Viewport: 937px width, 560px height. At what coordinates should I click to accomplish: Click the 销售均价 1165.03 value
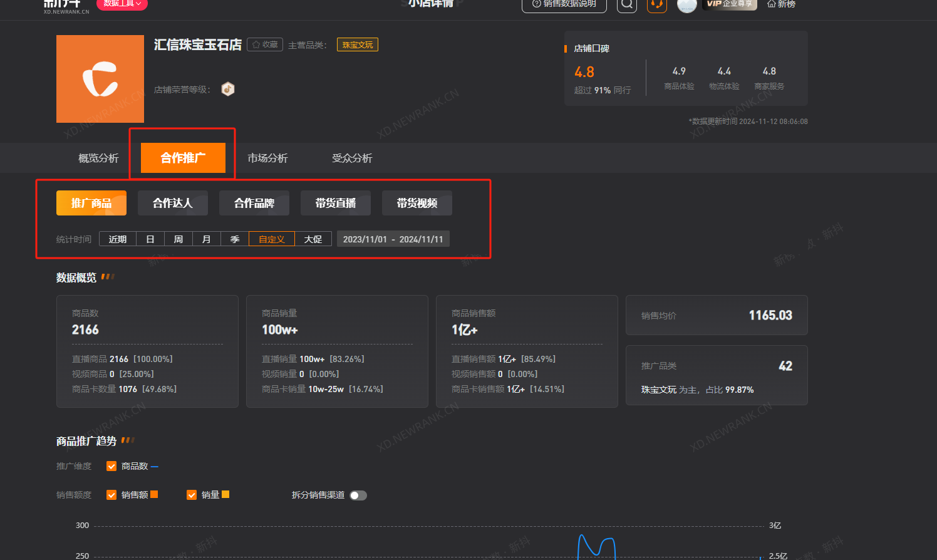click(770, 315)
